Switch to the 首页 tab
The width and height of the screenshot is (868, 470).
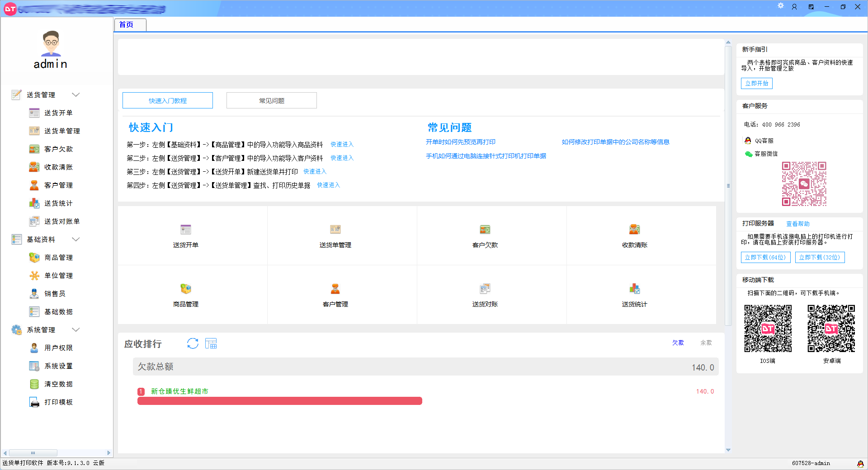click(130, 25)
